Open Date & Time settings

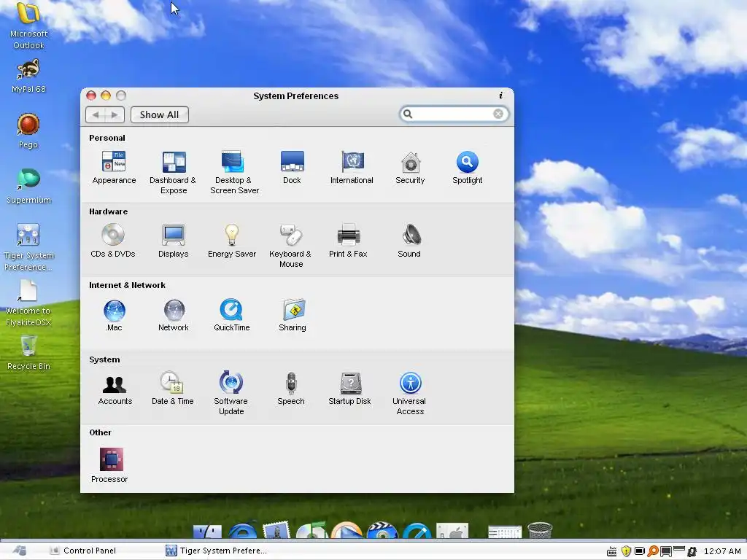tap(172, 389)
